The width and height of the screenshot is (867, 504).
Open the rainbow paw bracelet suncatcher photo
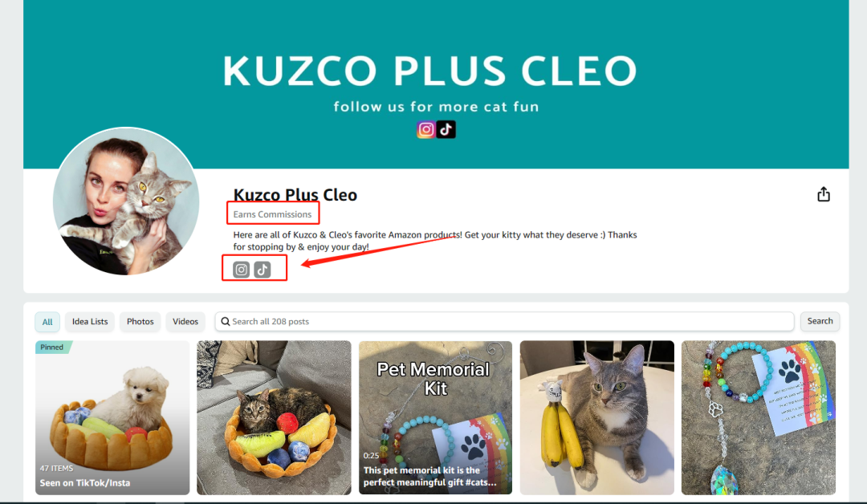(x=759, y=418)
